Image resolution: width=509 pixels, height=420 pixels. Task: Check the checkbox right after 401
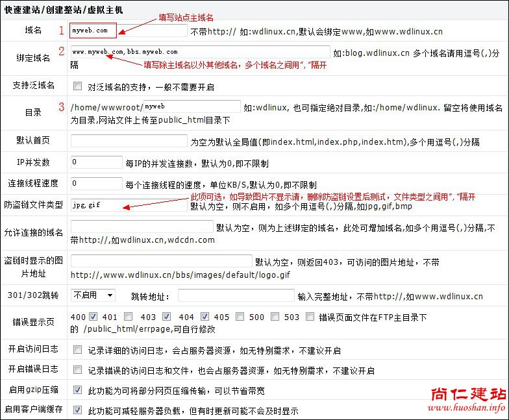(x=128, y=317)
